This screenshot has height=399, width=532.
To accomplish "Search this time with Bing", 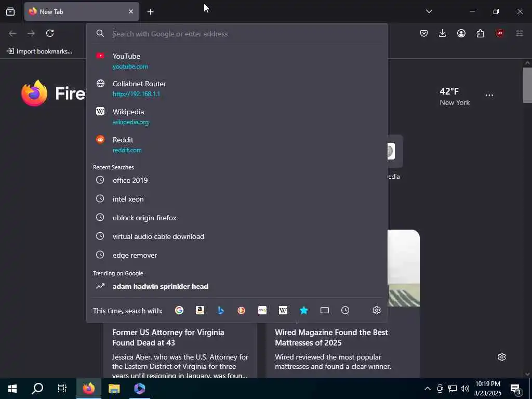I will (x=220, y=310).
